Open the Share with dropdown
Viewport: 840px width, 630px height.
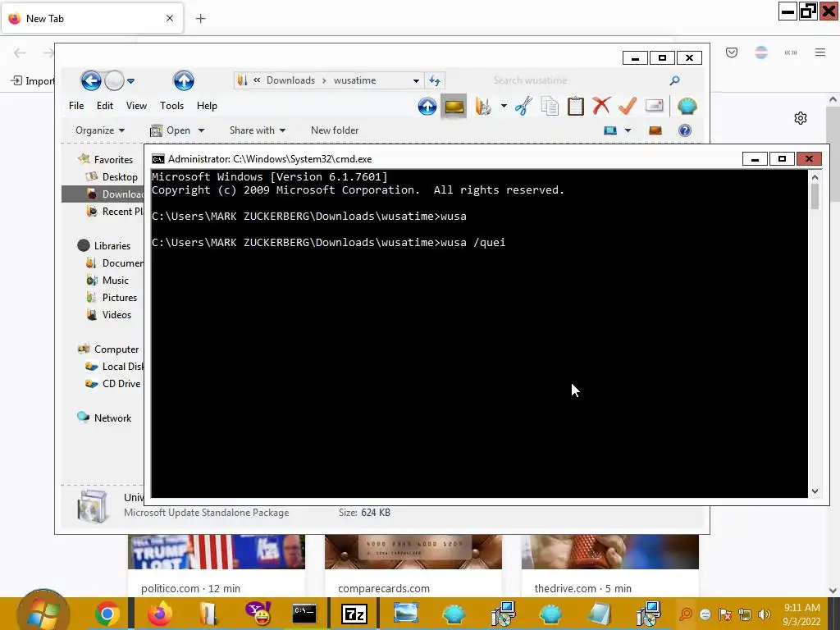click(257, 130)
